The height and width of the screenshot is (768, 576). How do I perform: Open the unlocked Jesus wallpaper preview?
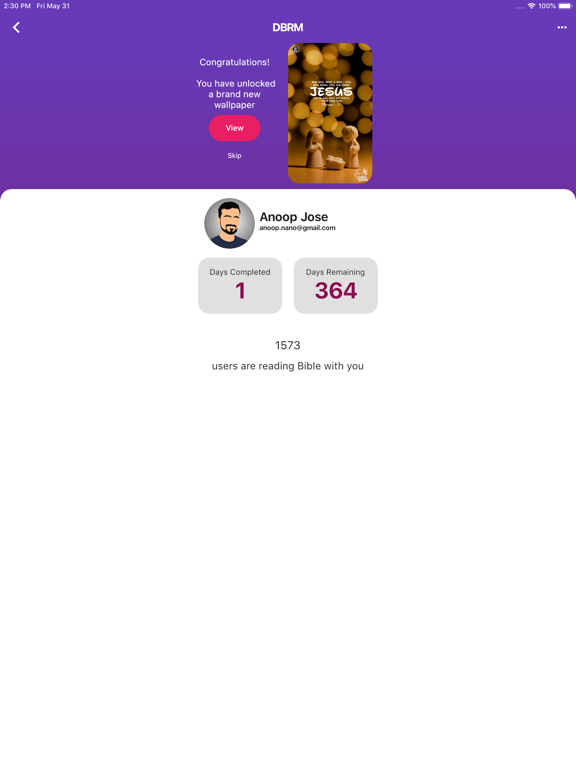click(330, 113)
